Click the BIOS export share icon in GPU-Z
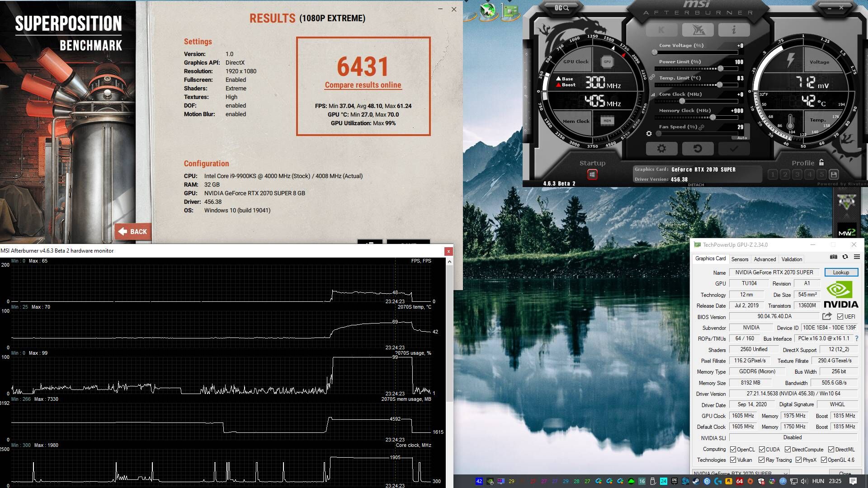This screenshot has height=488, width=868. coord(827,316)
